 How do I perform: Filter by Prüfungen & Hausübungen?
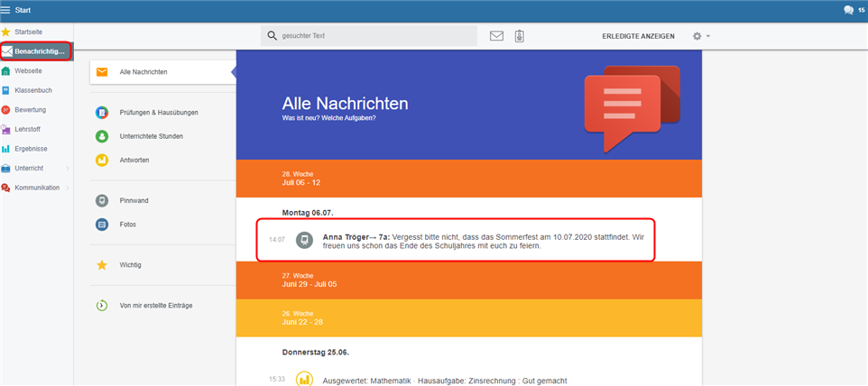click(159, 112)
